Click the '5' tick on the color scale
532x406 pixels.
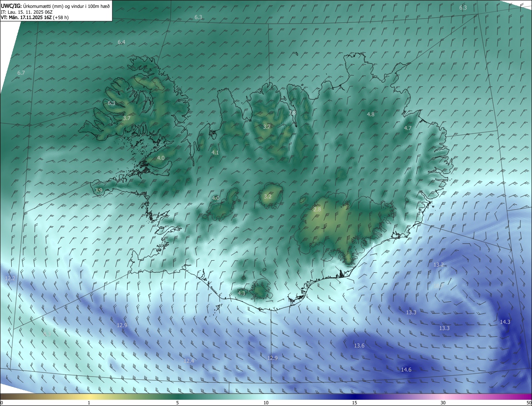tap(177, 403)
